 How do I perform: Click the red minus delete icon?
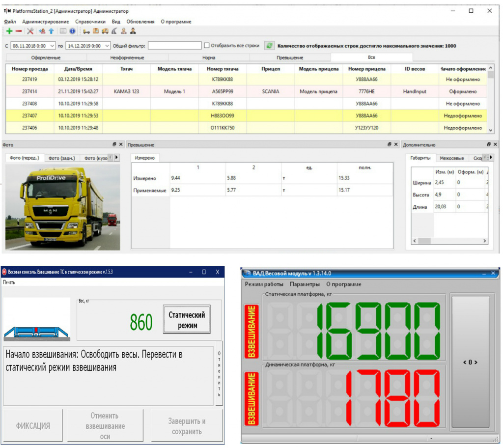(19, 31)
